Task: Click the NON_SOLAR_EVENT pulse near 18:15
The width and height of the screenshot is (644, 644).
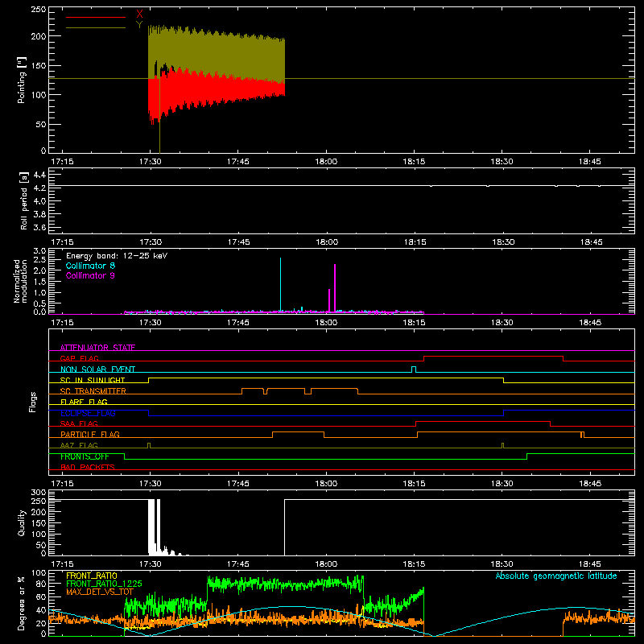Action: [x=414, y=369]
